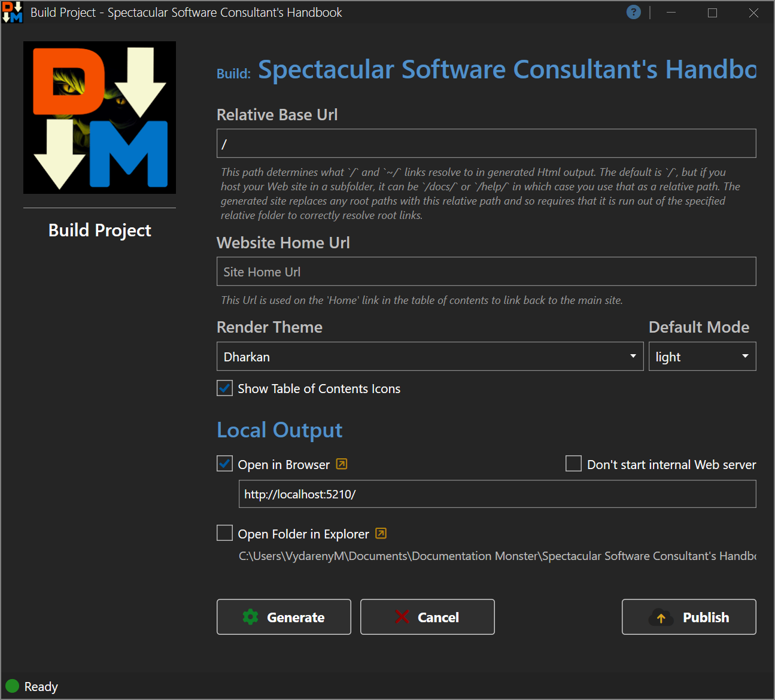Focus the Website Home Url input
This screenshot has width=775, height=700.
(486, 272)
